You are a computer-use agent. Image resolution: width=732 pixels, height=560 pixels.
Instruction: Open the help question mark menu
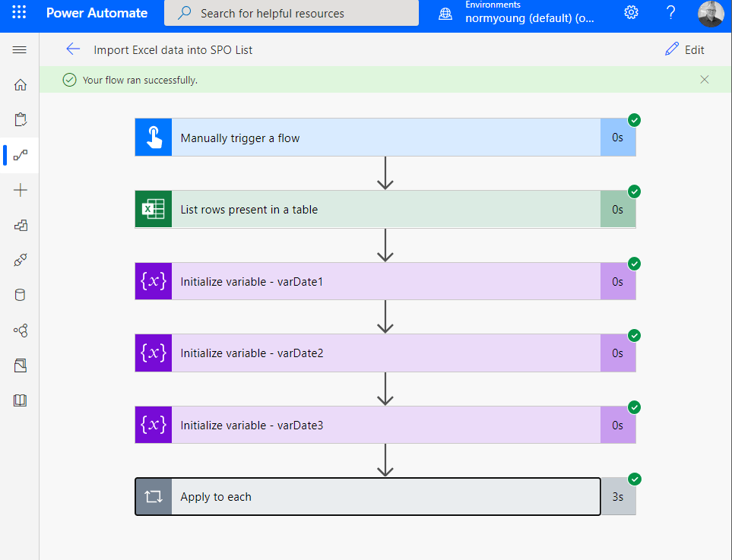[670, 13]
